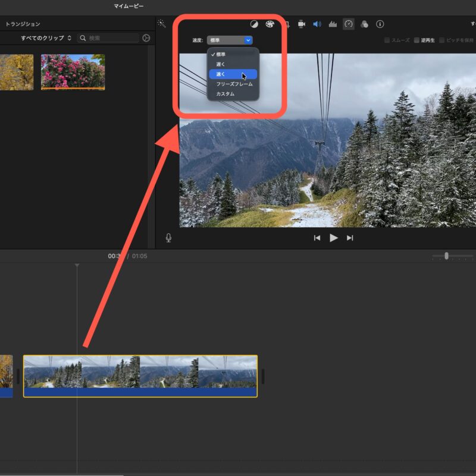476x476 pixels.
Task: Open the color correction palette tool
Action: click(x=270, y=24)
